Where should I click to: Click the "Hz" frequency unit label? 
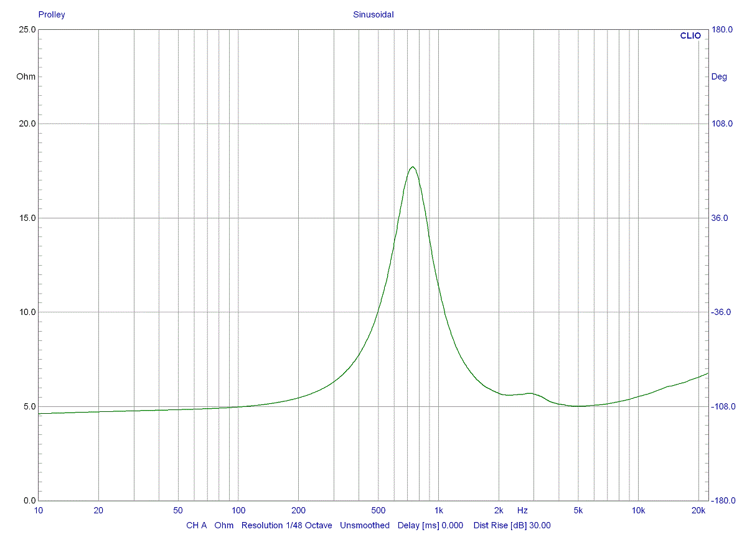(522, 510)
